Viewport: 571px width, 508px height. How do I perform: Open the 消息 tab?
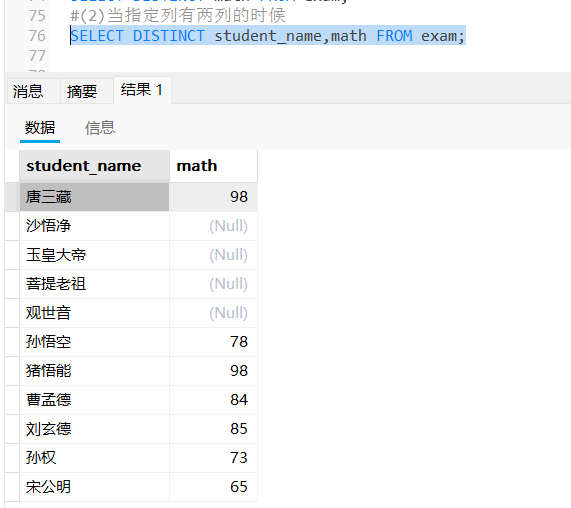(34, 91)
